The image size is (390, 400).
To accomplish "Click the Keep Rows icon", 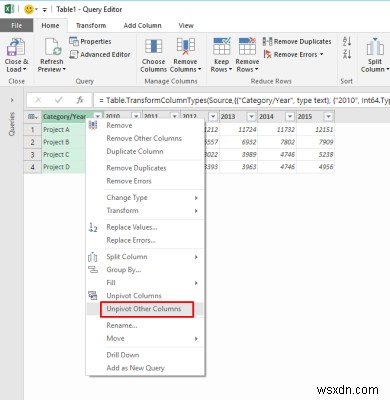I will [x=222, y=46].
